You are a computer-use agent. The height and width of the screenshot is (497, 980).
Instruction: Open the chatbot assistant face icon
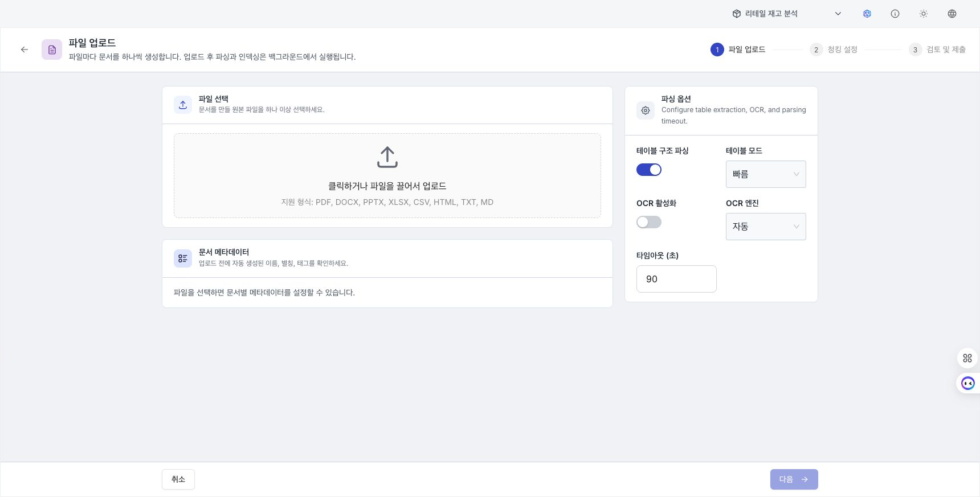point(968,383)
